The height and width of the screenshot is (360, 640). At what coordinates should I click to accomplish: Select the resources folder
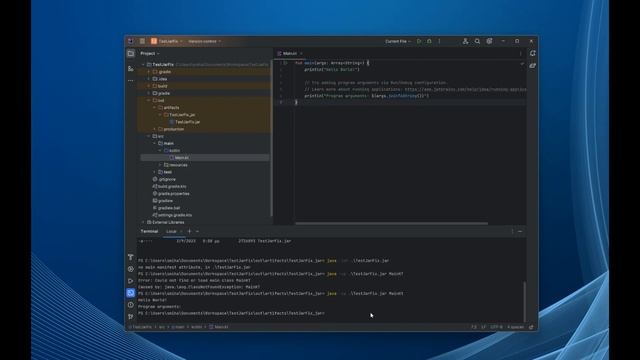pos(176,165)
